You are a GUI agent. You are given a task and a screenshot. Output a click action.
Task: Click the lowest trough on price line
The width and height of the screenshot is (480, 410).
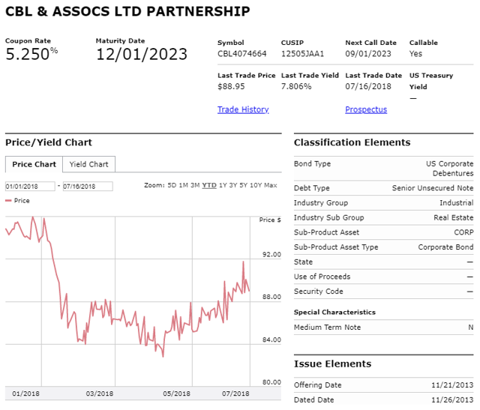163,356
